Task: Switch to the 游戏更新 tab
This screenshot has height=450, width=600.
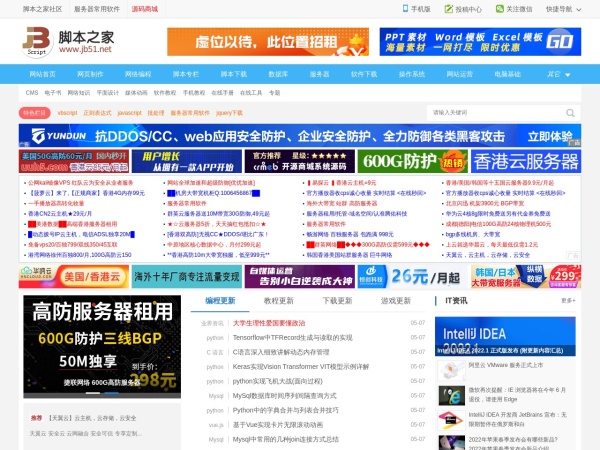Action: (x=395, y=300)
